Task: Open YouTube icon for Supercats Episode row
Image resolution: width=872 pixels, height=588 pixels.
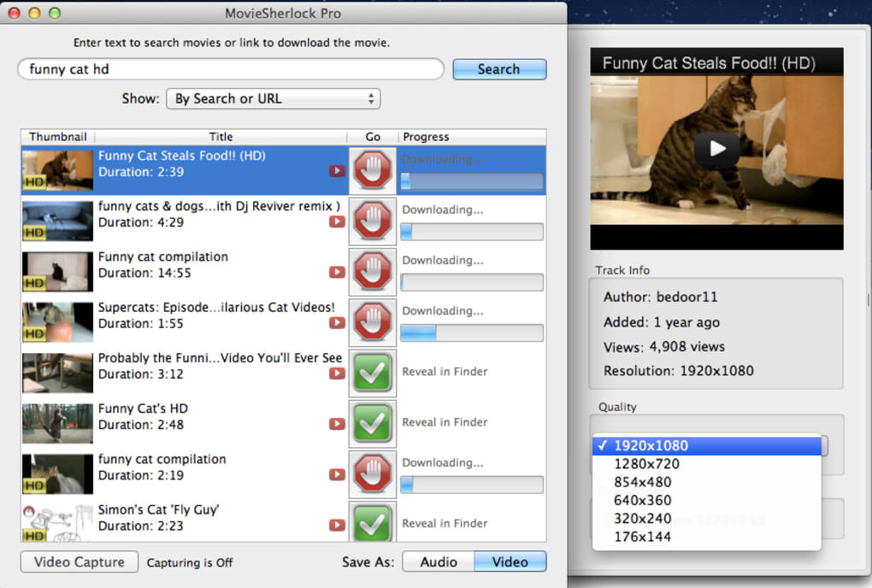Action: (337, 323)
